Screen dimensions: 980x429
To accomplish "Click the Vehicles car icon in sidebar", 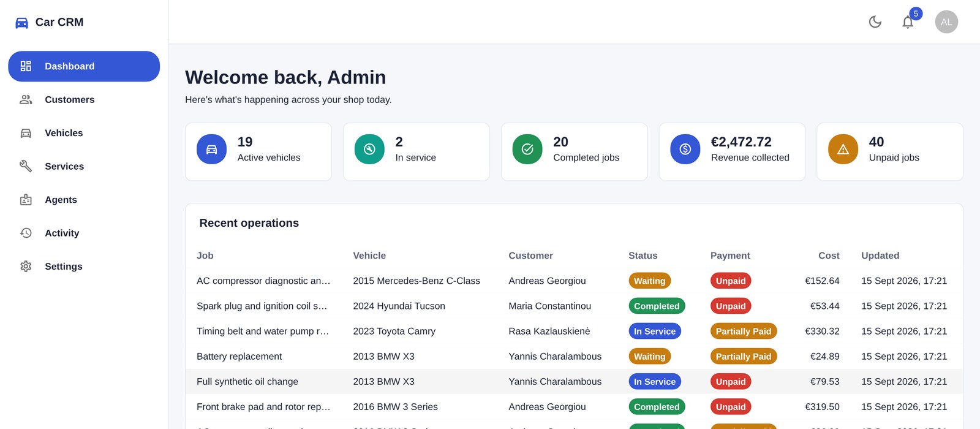I will pos(26,133).
